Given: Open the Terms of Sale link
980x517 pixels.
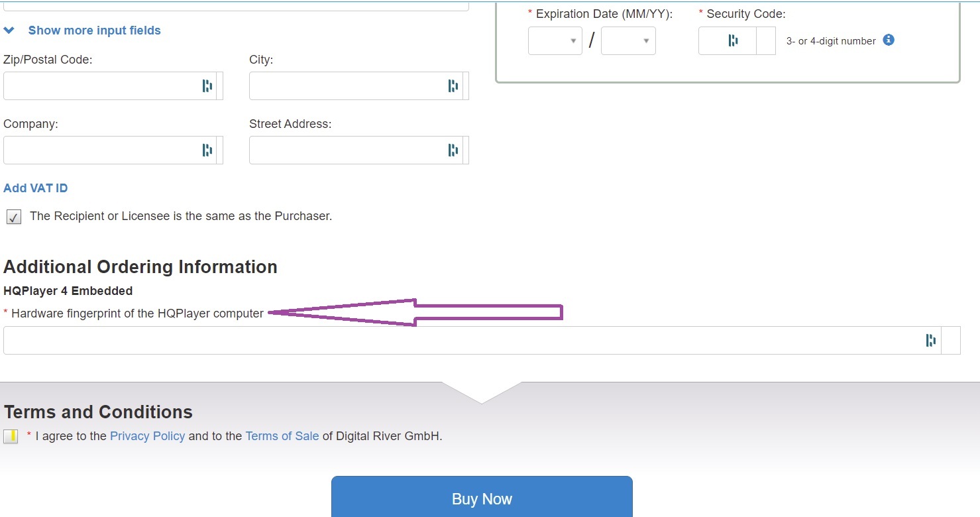Looking at the screenshot, I should tap(282, 436).
